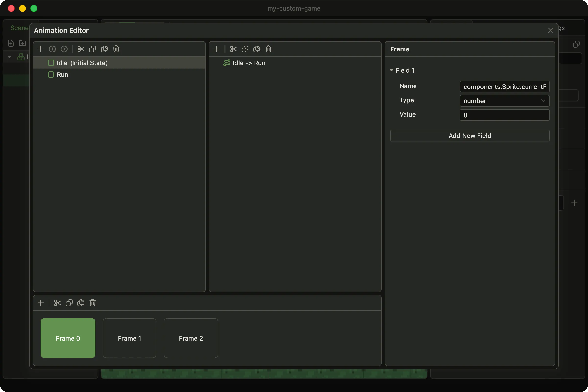Screen dimensions: 588x392
Task: Select the Frame 1 thumbnail
Action: [x=129, y=338]
